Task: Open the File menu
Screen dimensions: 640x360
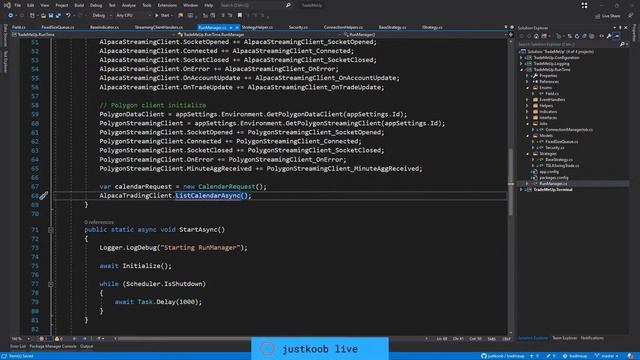Action: 18,5
